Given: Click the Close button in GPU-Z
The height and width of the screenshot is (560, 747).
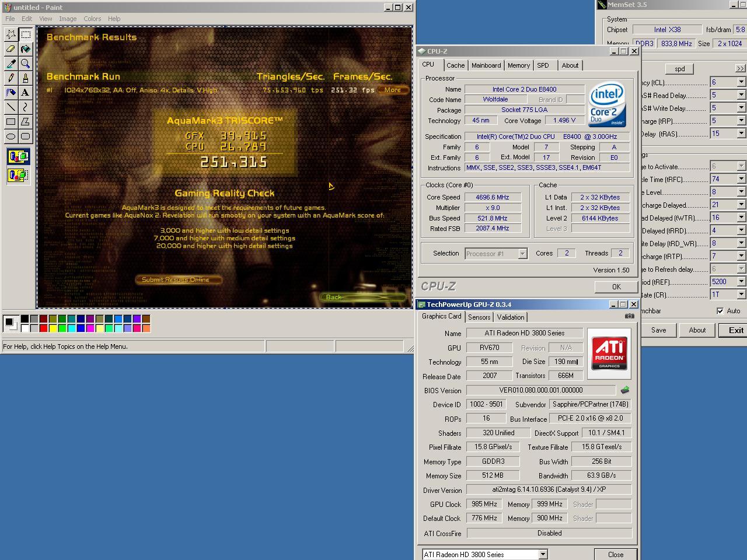Looking at the screenshot, I should click(616, 554).
